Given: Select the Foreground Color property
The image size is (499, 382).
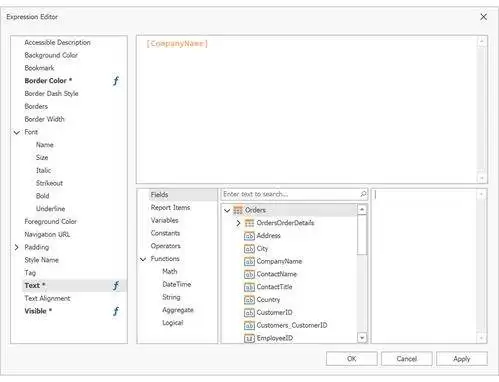Looking at the screenshot, I should click(x=50, y=221).
